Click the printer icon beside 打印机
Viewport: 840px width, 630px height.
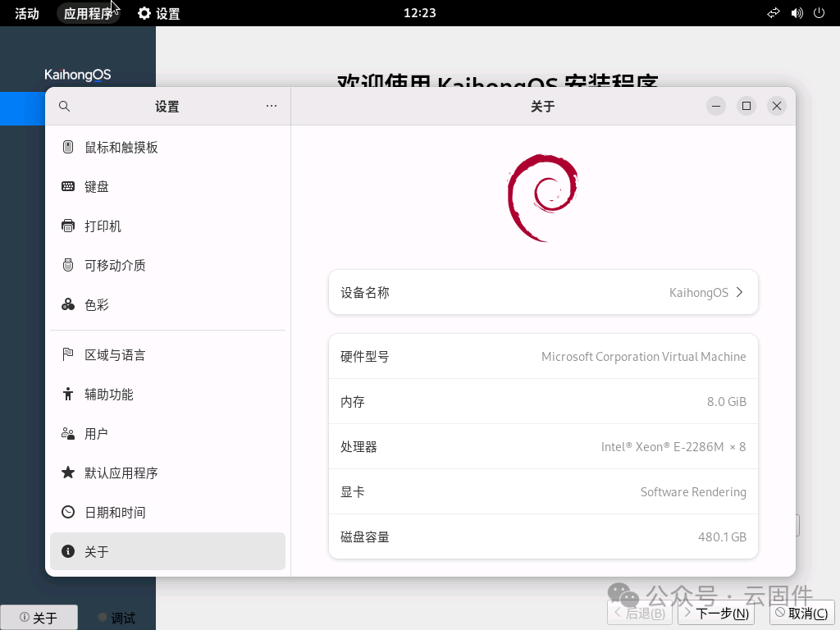pyautogui.click(x=68, y=226)
